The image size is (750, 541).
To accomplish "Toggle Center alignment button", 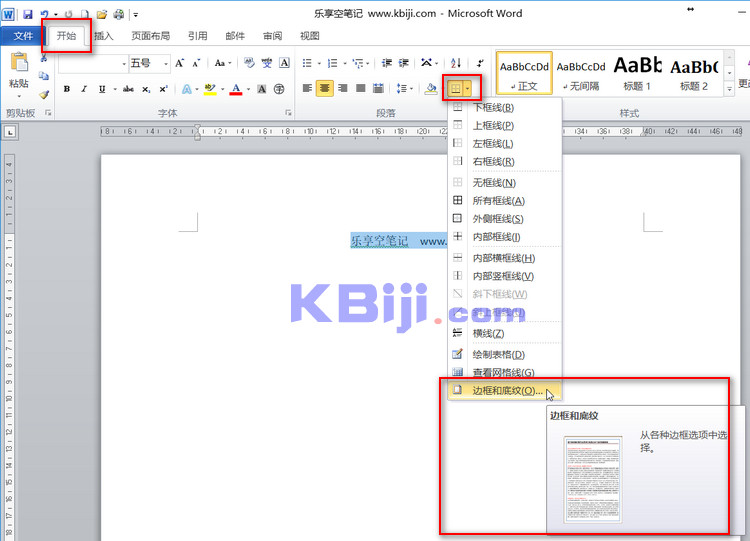I will click(x=324, y=88).
